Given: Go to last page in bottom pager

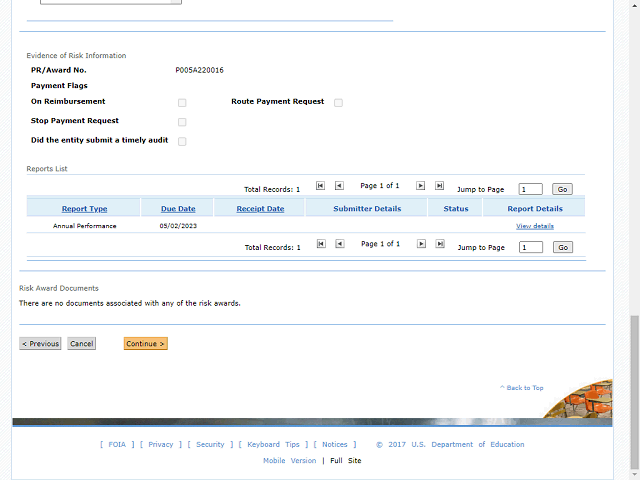Looking at the screenshot, I should tap(440, 244).
